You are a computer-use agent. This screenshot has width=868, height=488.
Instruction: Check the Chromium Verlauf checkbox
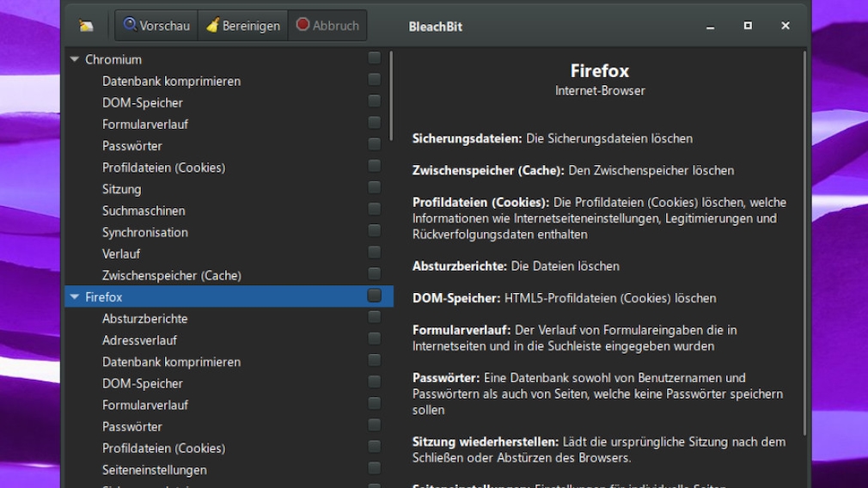coord(374,253)
